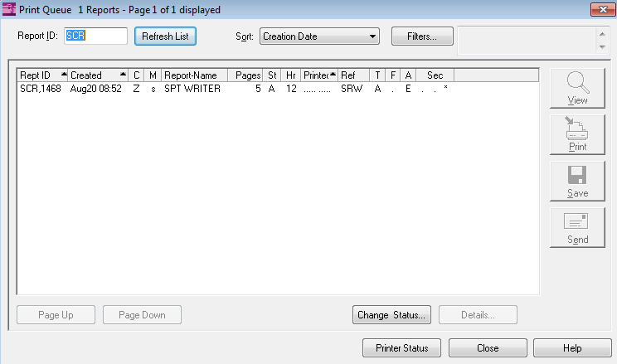This screenshot has height=364, width=617.
Task: Click the Change Status button
Action: pos(391,315)
